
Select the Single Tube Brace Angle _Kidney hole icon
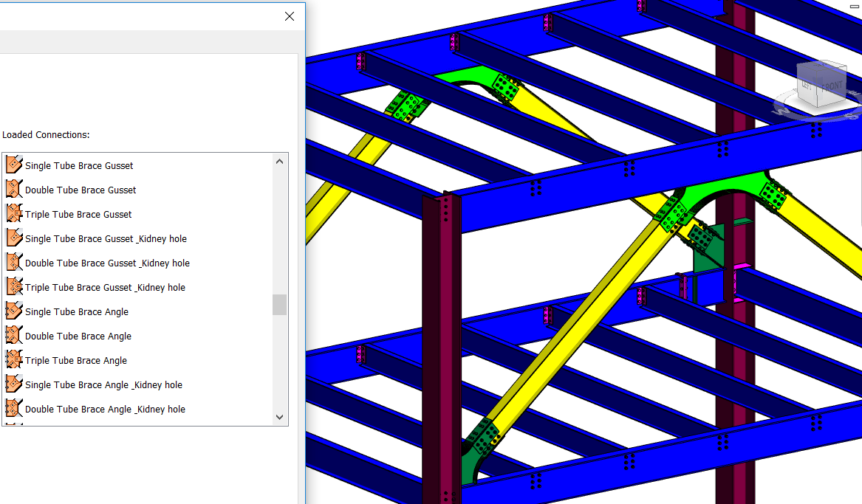(13, 384)
